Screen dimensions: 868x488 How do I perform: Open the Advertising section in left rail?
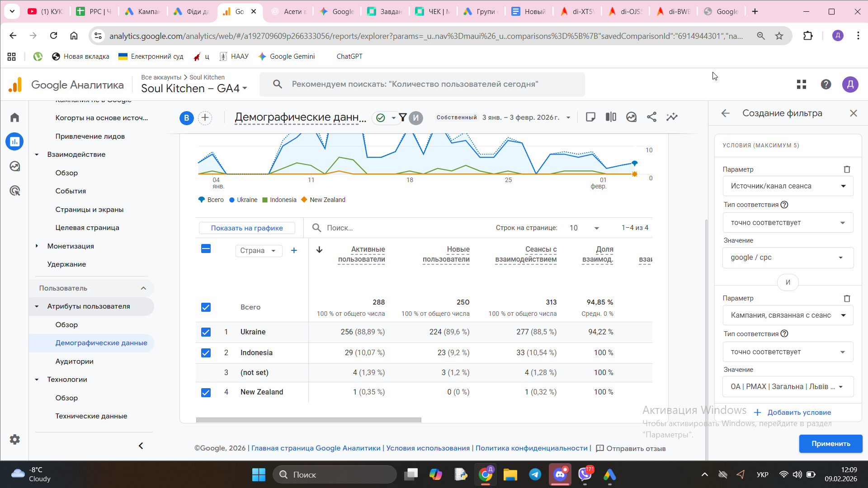point(14,191)
